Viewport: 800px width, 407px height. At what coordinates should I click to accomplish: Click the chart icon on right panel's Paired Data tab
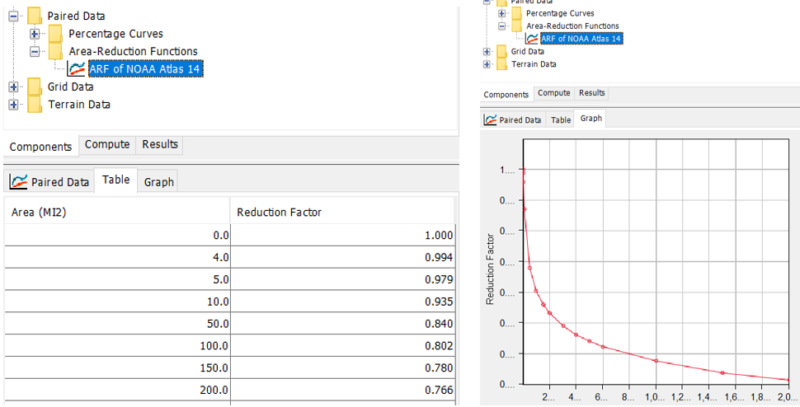pyautogui.click(x=490, y=119)
